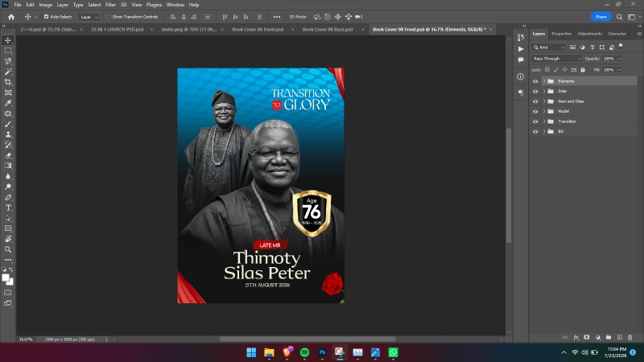Open the Image menu
This screenshot has width=644, height=362.
coord(45,5)
